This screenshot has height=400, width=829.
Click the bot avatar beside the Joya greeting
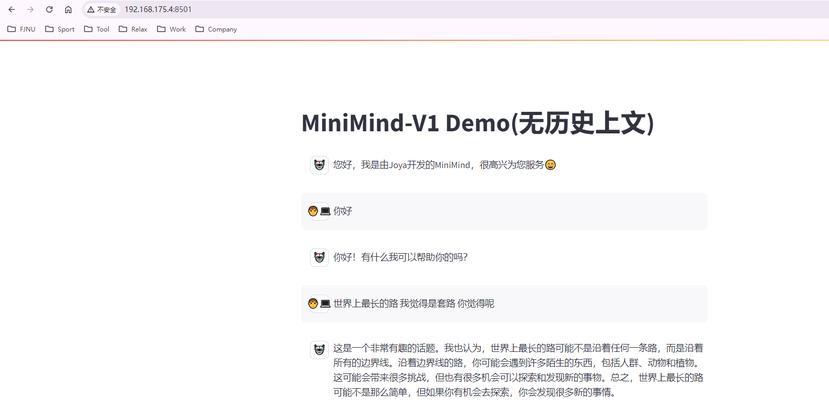(x=319, y=165)
